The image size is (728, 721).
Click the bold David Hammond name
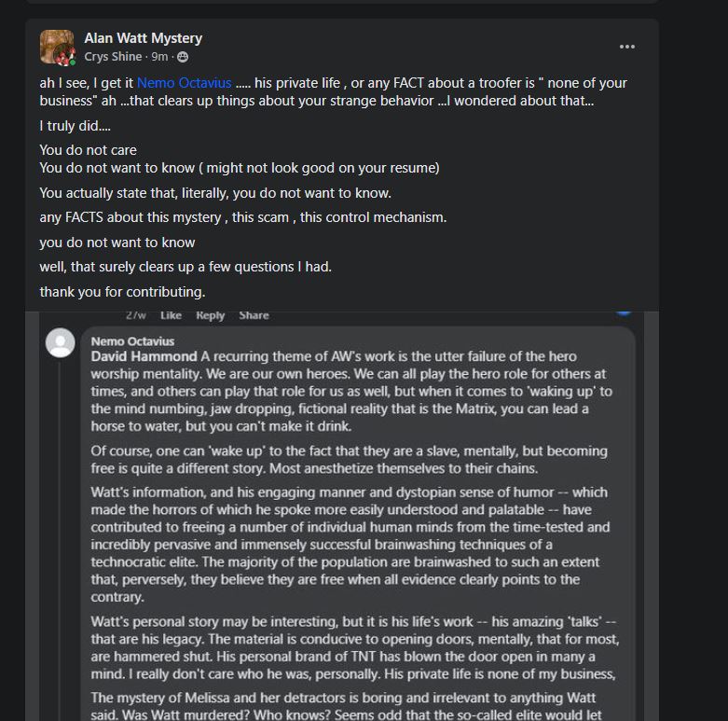[x=144, y=356]
